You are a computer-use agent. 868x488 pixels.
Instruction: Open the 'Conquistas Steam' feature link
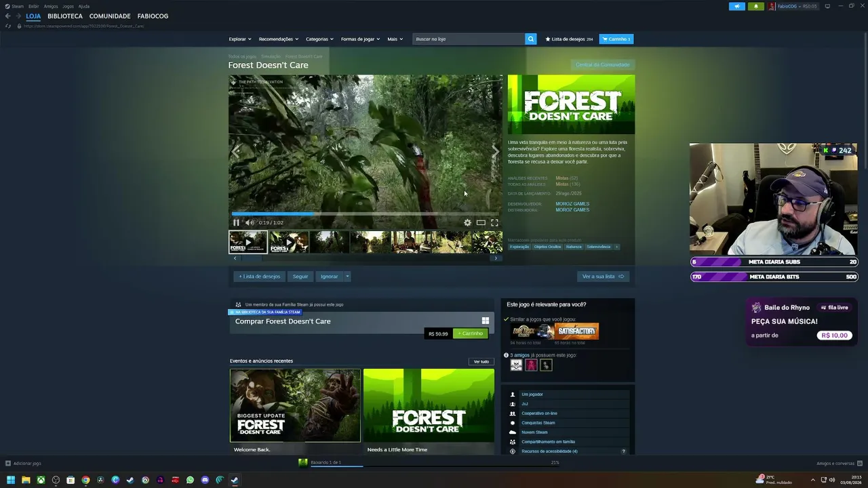(x=538, y=423)
